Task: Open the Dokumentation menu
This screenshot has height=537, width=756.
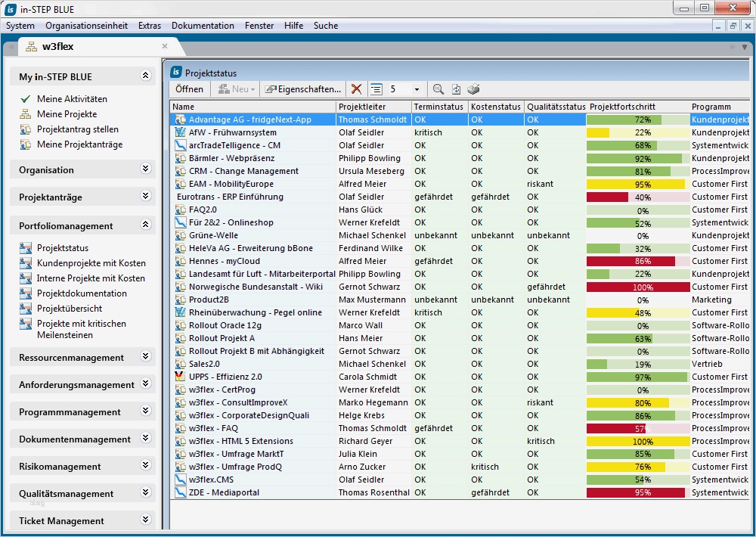Action: (203, 26)
